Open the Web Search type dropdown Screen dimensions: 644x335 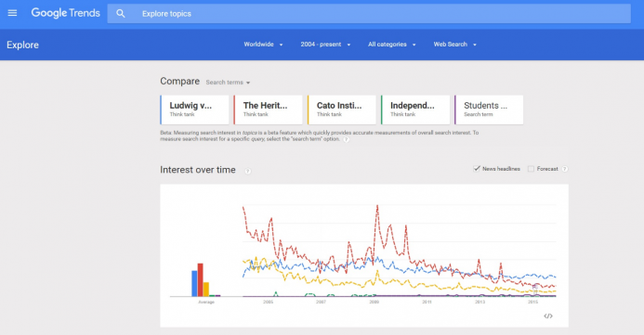(454, 45)
